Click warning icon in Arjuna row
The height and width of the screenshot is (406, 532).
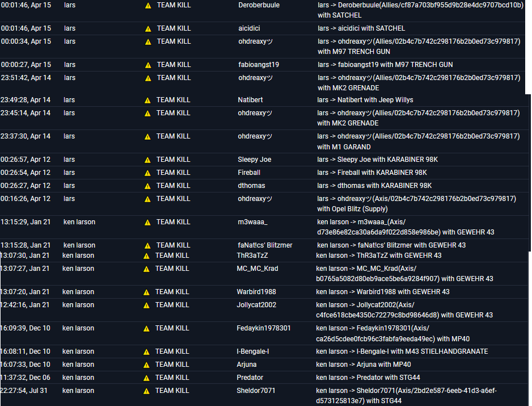[x=147, y=365]
